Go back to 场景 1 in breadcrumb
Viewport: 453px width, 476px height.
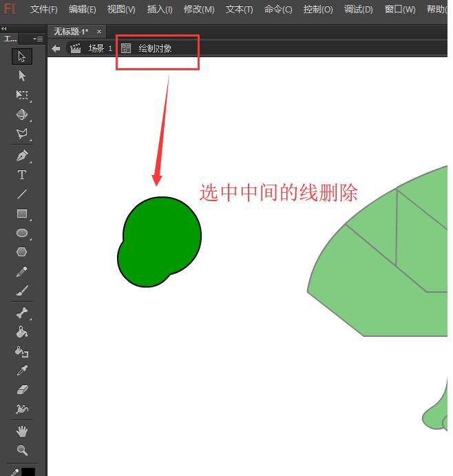[100, 48]
